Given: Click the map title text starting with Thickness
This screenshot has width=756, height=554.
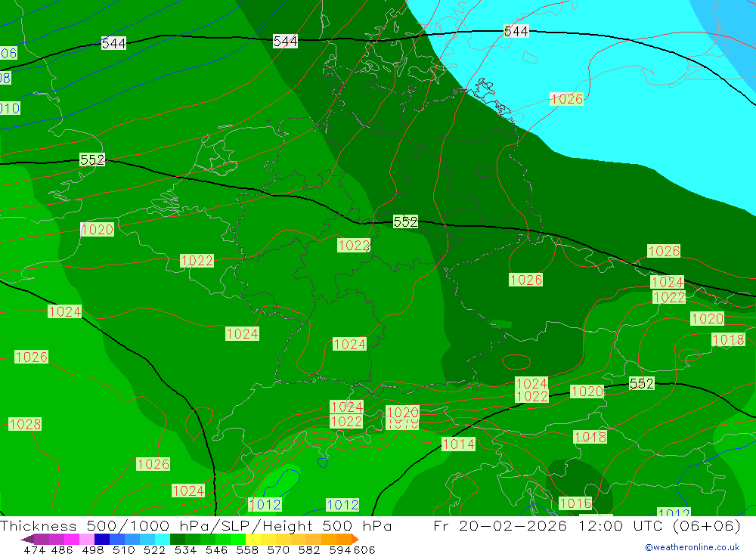Looking at the screenshot, I should (x=196, y=526).
